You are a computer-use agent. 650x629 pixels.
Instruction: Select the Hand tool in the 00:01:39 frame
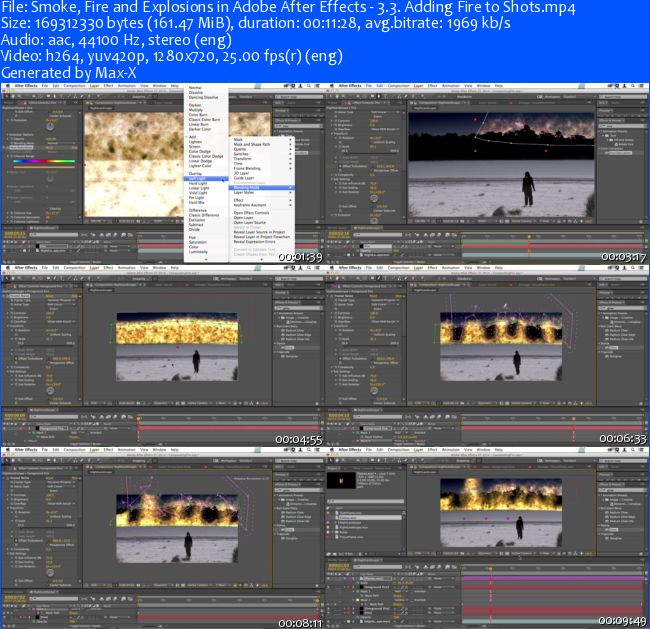12,96
